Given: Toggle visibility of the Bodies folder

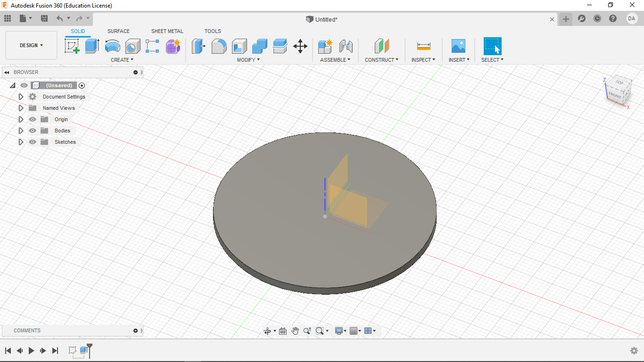Looking at the screenshot, I should (x=33, y=131).
